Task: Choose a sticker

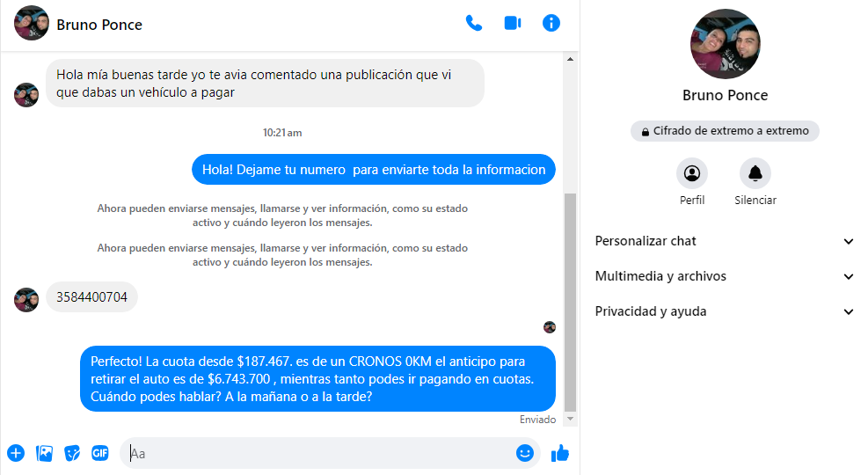Action: 72,453
